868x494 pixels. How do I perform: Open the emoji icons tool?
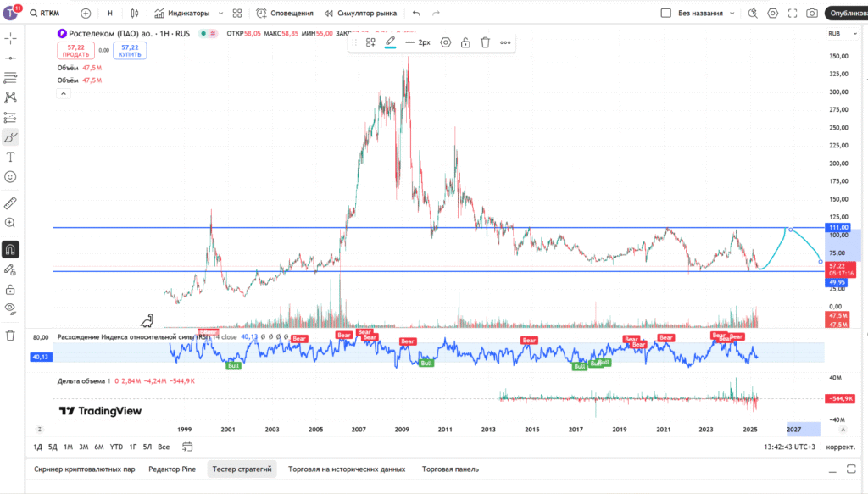pyautogui.click(x=10, y=177)
